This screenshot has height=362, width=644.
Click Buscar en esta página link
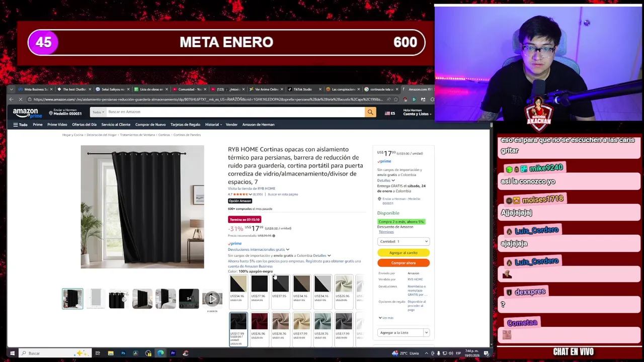click(283, 194)
